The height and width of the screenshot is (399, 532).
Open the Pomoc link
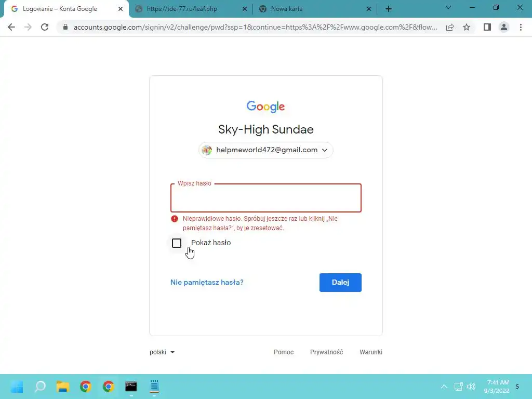click(284, 352)
